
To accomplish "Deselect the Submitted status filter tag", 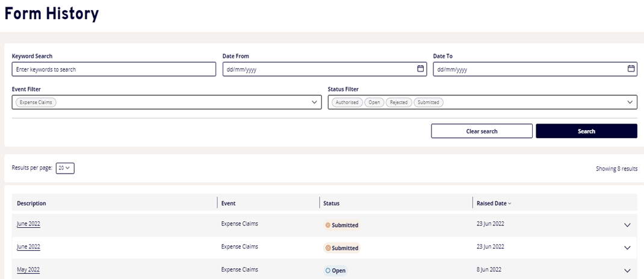I will [x=428, y=102].
